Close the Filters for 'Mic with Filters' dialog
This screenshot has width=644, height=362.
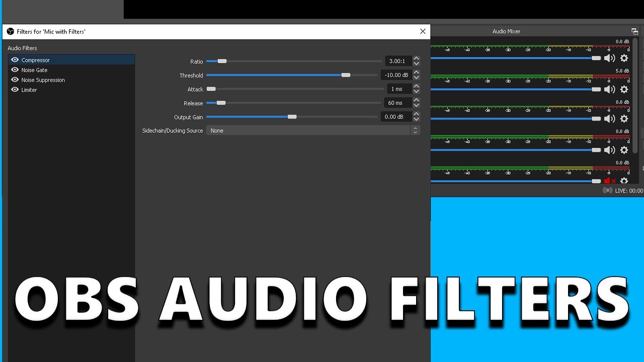coord(423,31)
